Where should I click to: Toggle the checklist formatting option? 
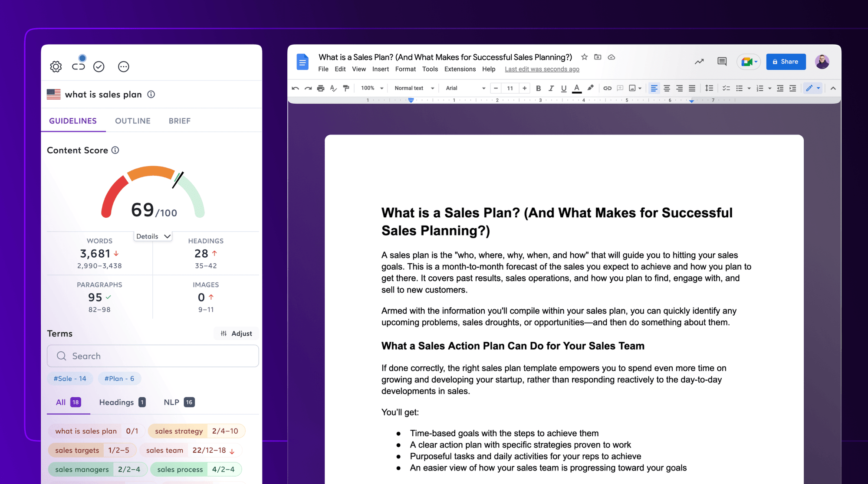point(726,88)
